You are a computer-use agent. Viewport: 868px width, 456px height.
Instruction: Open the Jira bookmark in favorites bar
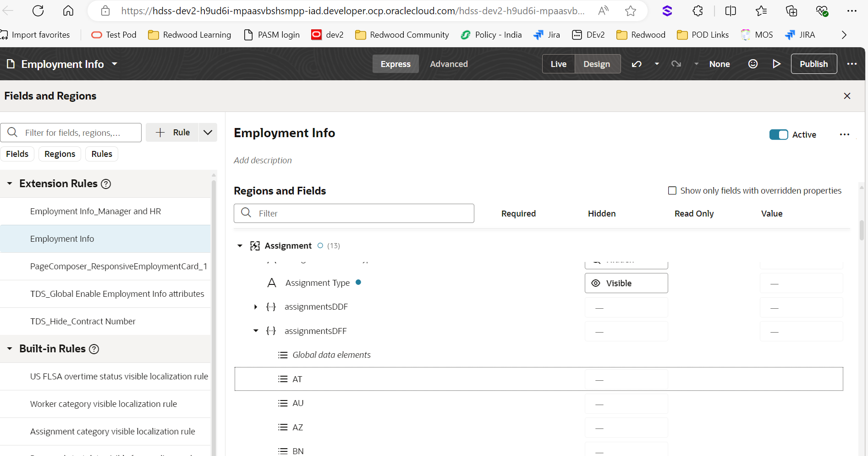click(546, 34)
